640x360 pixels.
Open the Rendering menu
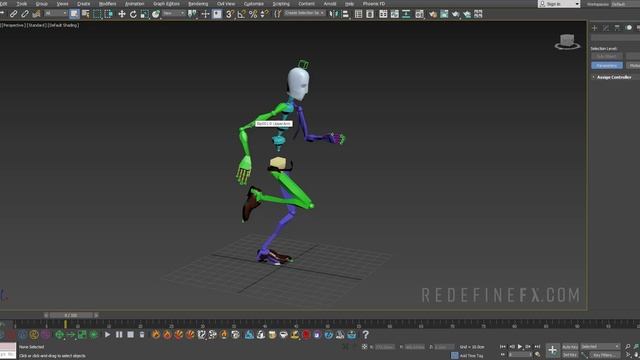click(198, 4)
